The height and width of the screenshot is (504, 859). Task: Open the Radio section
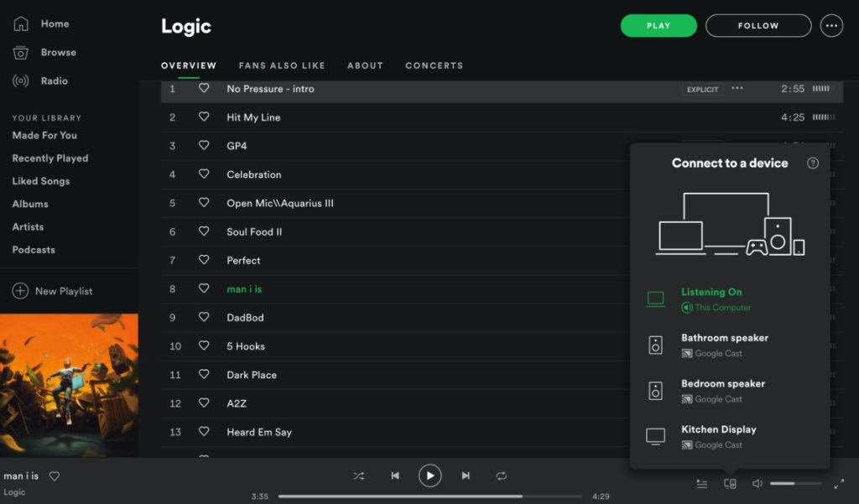click(x=40, y=81)
